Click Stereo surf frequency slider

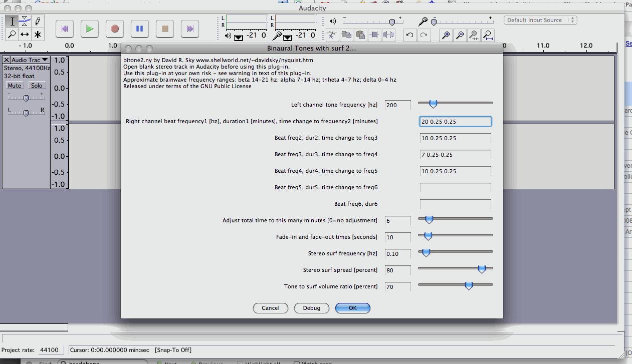455,252
